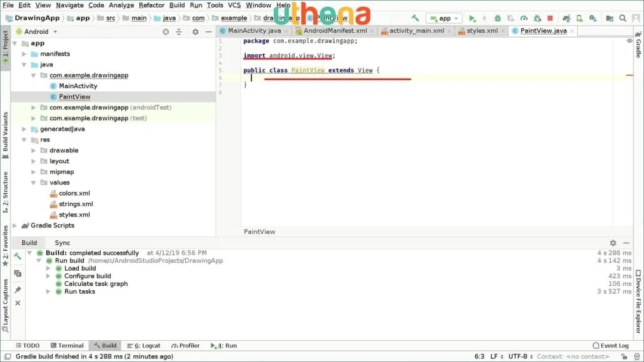The height and width of the screenshot is (362, 644).
Task: Click the red error stripe marker
Action: tap(630, 75)
